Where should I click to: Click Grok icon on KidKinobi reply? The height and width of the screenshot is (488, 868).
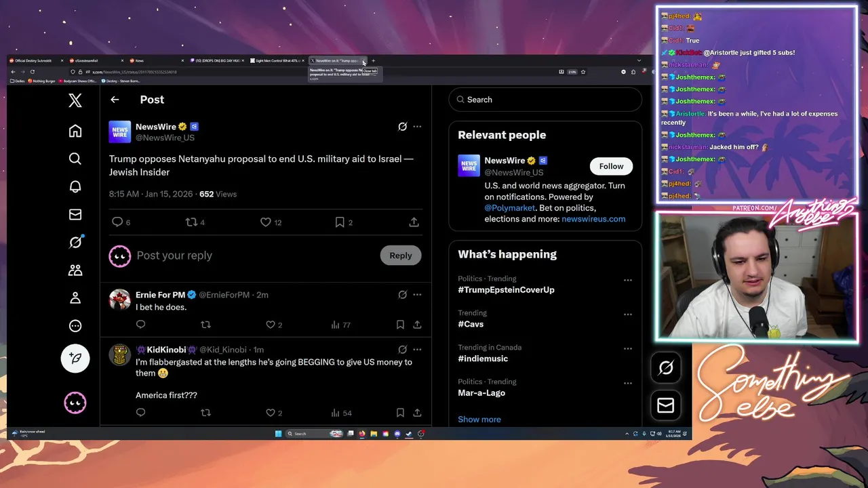point(402,350)
